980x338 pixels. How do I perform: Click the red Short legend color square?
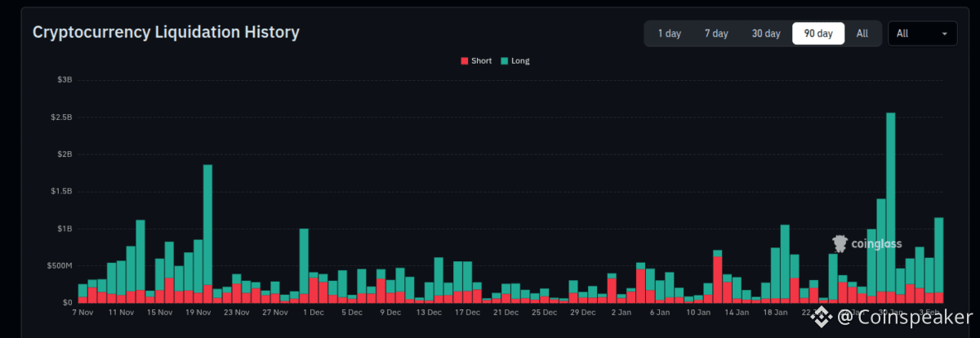[x=465, y=61]
